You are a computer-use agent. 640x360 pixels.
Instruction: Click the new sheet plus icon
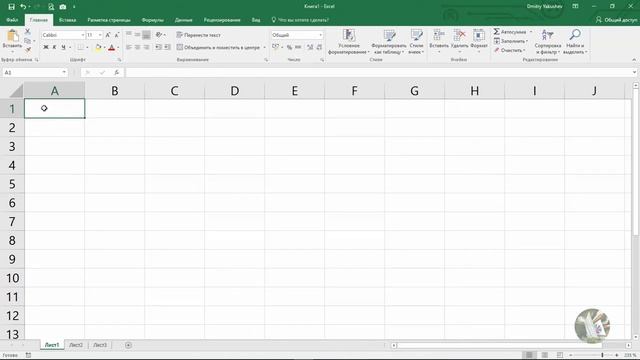(x=128, y=345)
